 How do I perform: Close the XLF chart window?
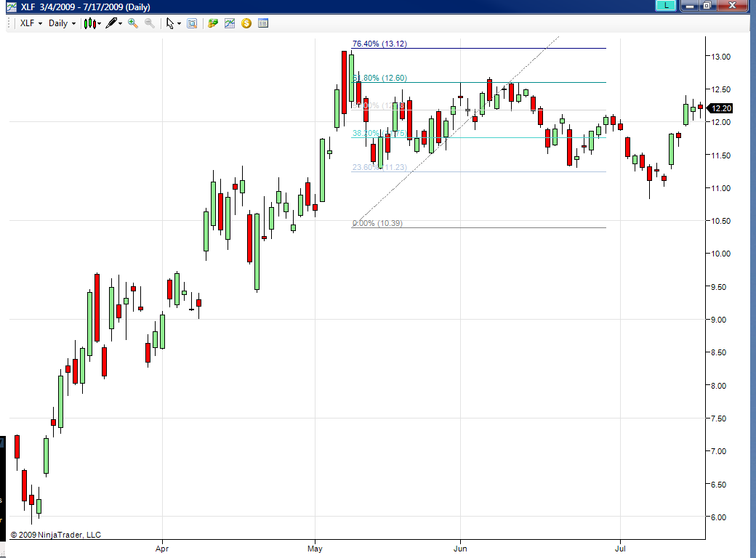pos(732,5)
